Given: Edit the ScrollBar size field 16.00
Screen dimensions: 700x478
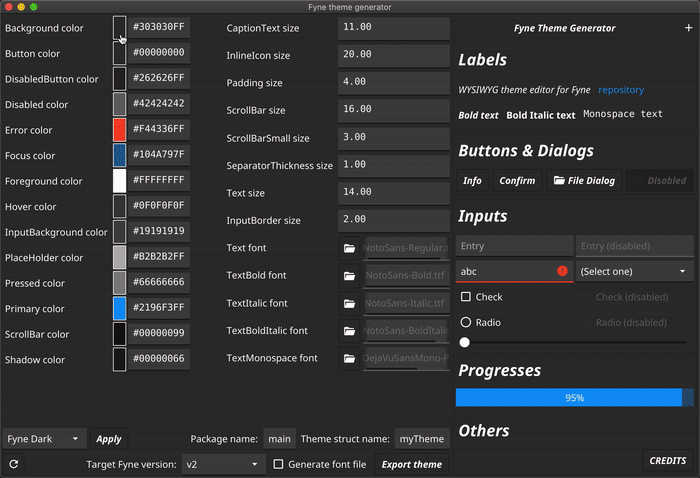Looking at the screenshot, I should coord(394,110).
